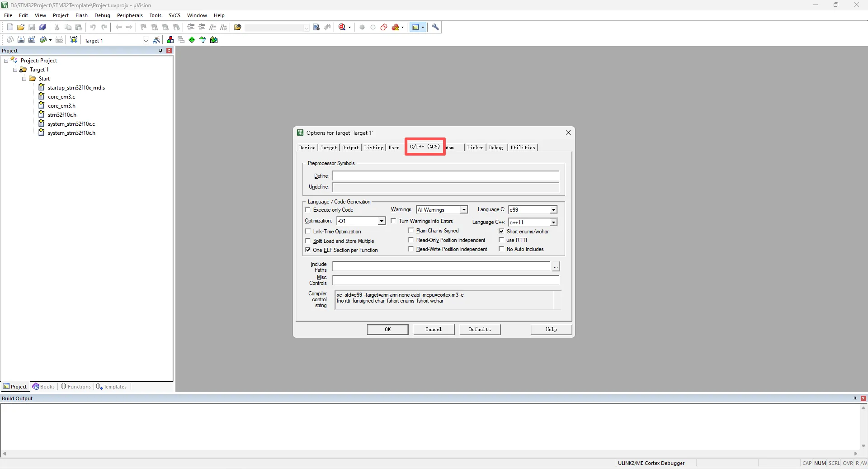The width and height of the screenshot is (868, 469).
Task: Toggle Plain Char is Signed
Action: point(411,230)
